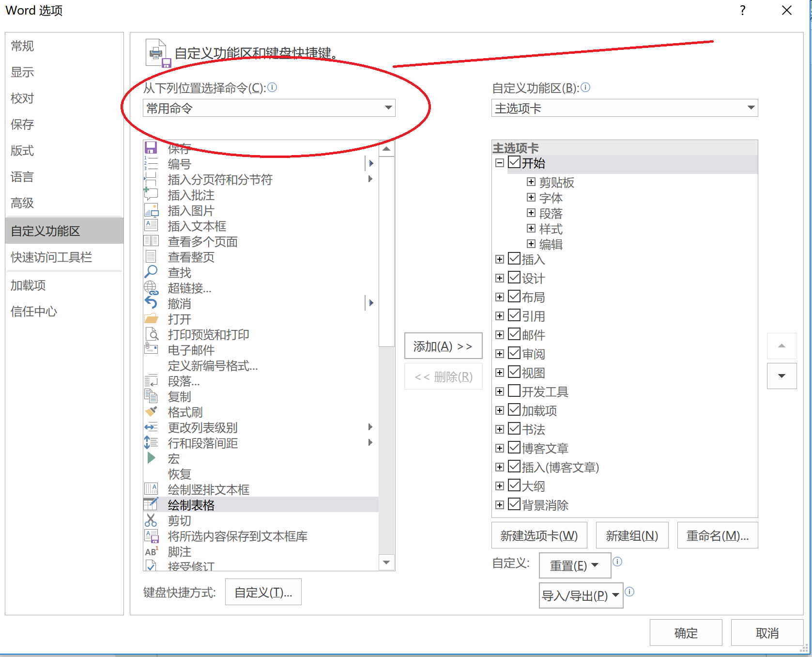Click the text box icon beside 插入文本框
The height and width of the screenshot is (657, 812).
point(151,225)
